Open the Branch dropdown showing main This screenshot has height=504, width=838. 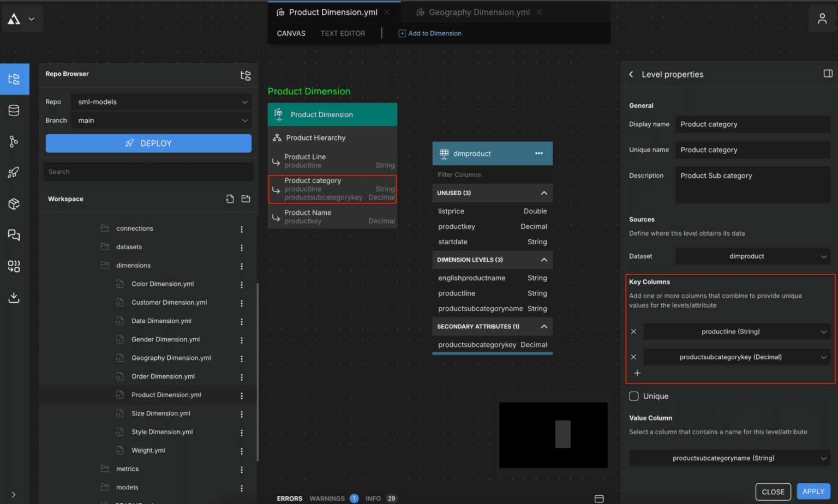coord(161,120)
